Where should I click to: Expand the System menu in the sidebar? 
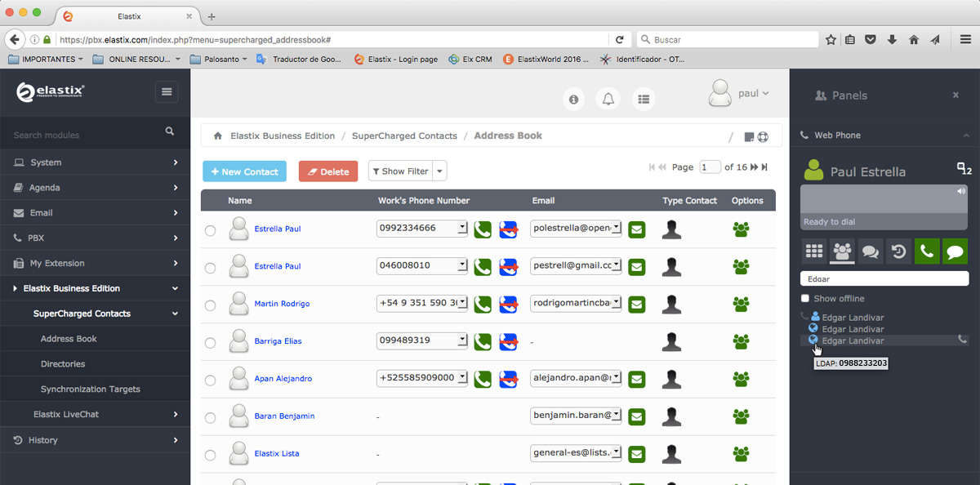(95, 162)
